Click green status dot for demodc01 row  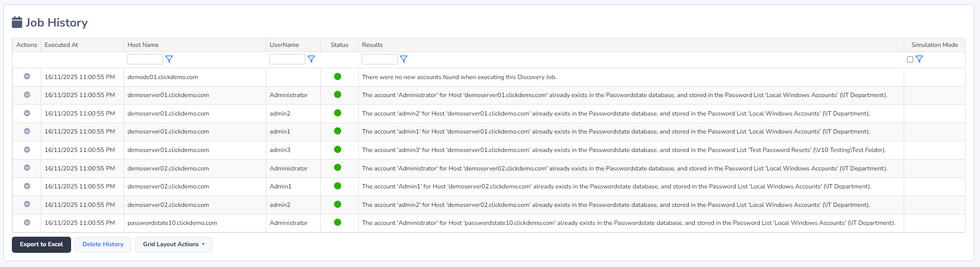coord(338,77)
